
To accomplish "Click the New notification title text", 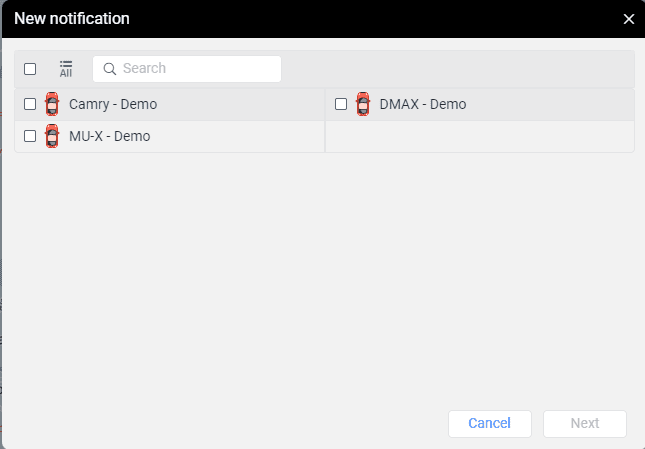I will [71, 18].
